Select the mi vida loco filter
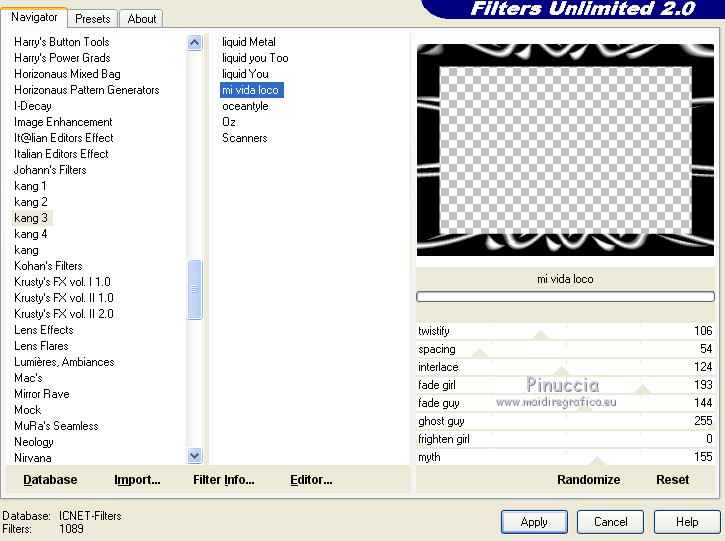 252,90
